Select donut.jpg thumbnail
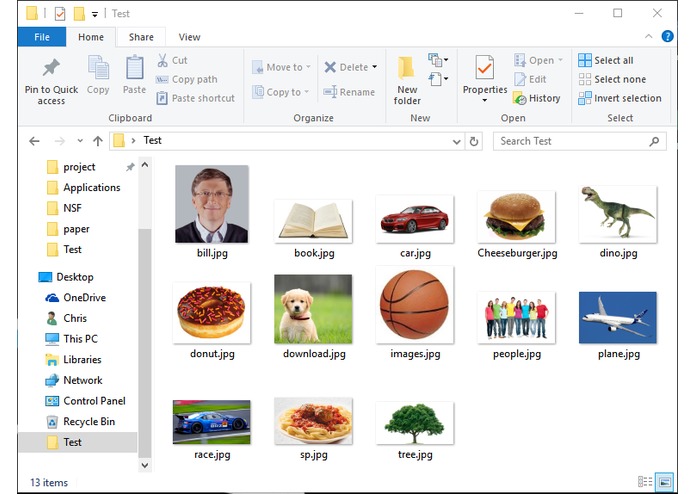This screenshot has width=695, height=494. [211, 313]
